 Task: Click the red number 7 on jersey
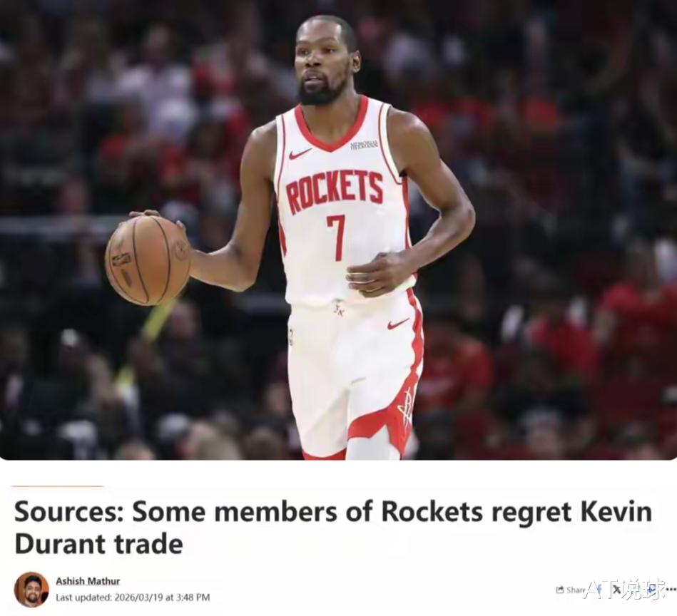[x=336, y=237]
